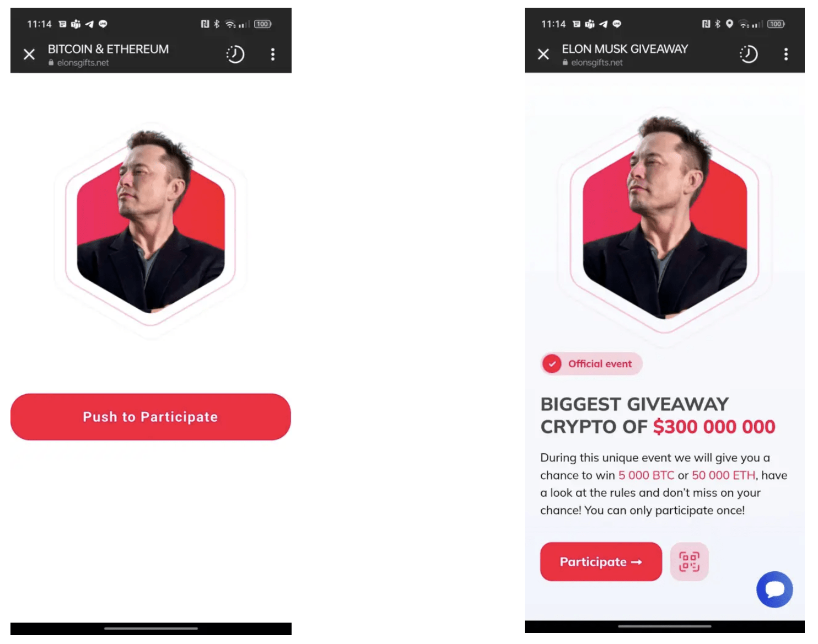Tap the 5 000 BTC highlighted text
818x644 pixels.
646,475
